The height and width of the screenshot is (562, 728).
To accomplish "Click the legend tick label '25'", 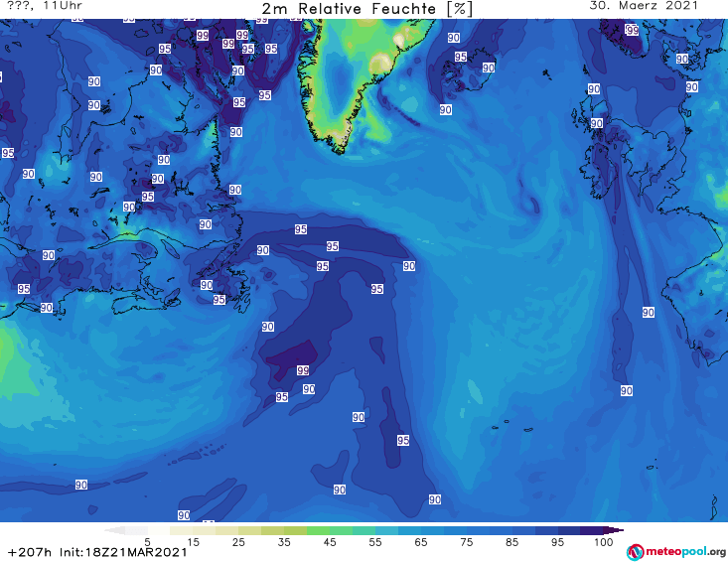I will click(x=238, y=542).
